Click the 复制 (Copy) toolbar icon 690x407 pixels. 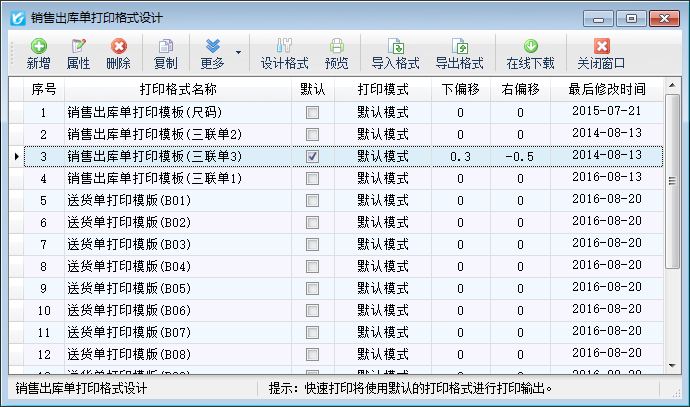[x=165, y=53]
